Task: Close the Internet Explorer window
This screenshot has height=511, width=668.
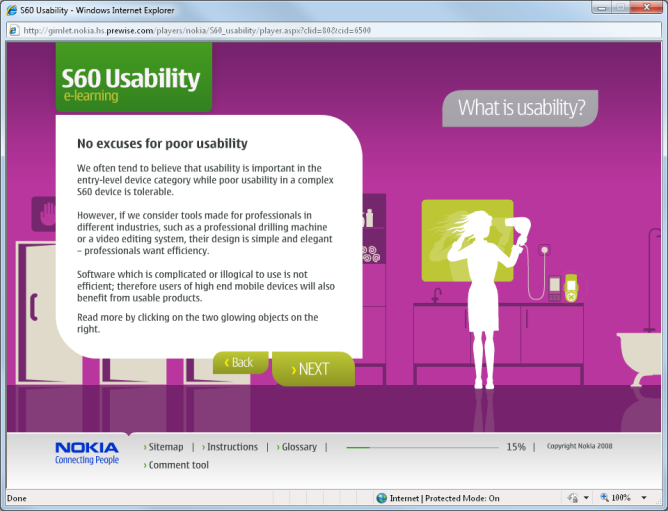Action: 647,7
